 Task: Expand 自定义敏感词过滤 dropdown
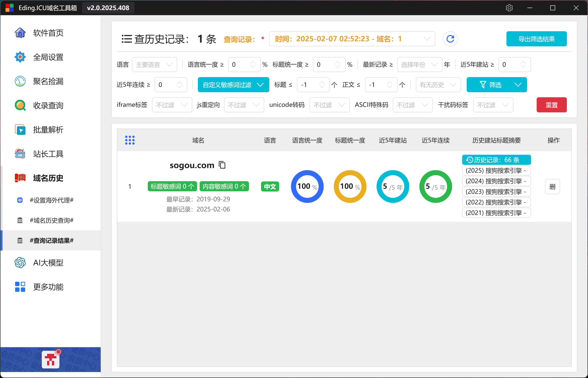(233, 85)
